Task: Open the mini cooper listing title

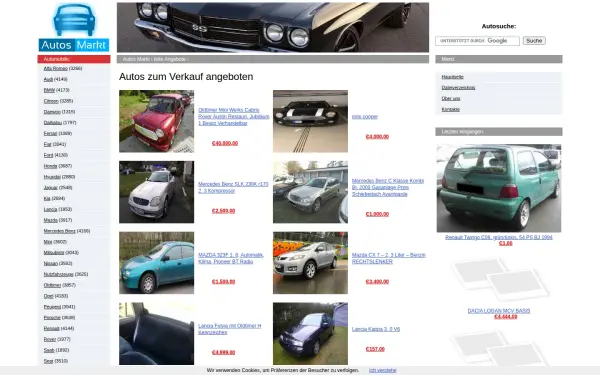Action: tap(365, 117)
